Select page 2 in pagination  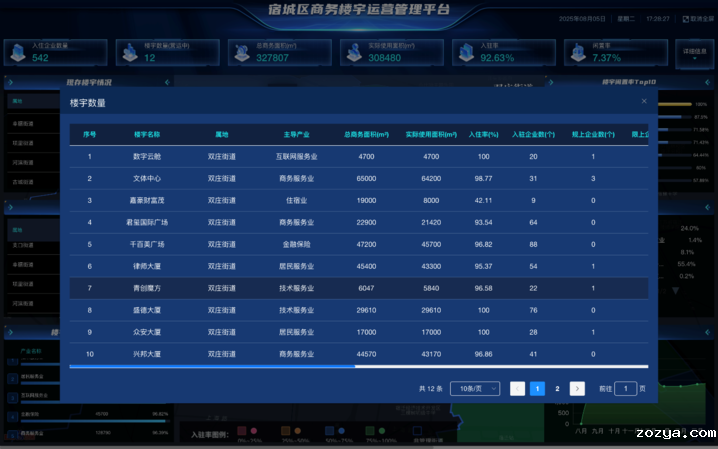click(x=557, y=388)
